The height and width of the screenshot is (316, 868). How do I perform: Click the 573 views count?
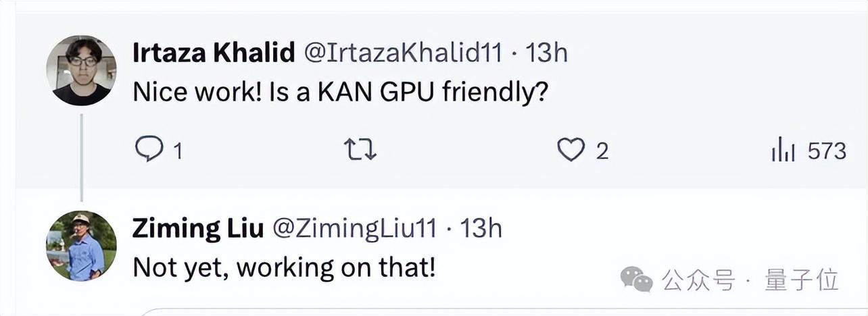coord(827,151)
